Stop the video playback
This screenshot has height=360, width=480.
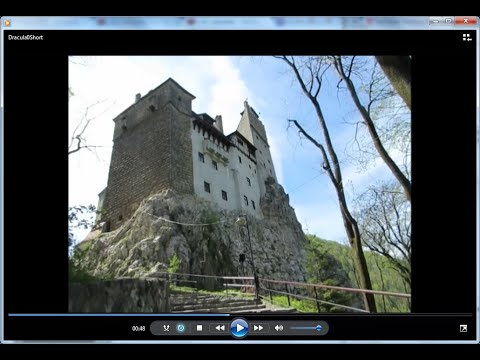[199, 328]
